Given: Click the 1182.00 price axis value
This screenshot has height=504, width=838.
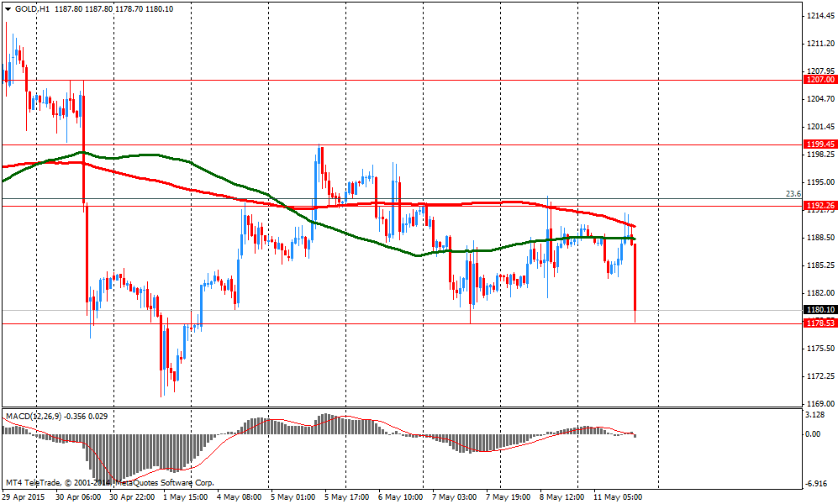Looking at the screenshot, I should (x=822, y=293).
